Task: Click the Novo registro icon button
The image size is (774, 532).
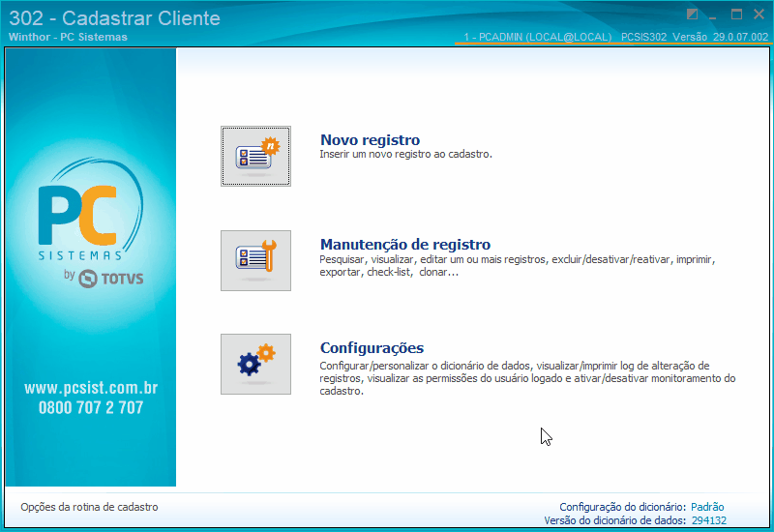Action: coord(255,156)
